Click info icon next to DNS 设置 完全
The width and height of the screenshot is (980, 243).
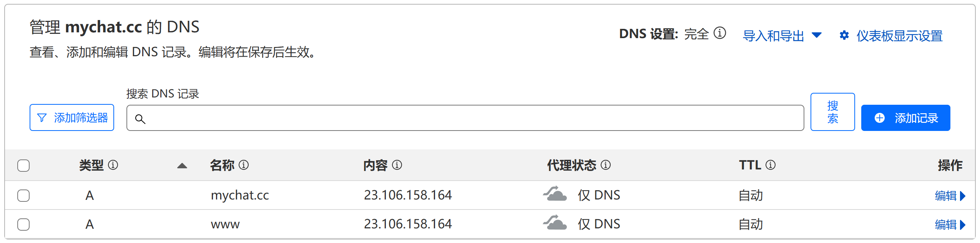719,33
